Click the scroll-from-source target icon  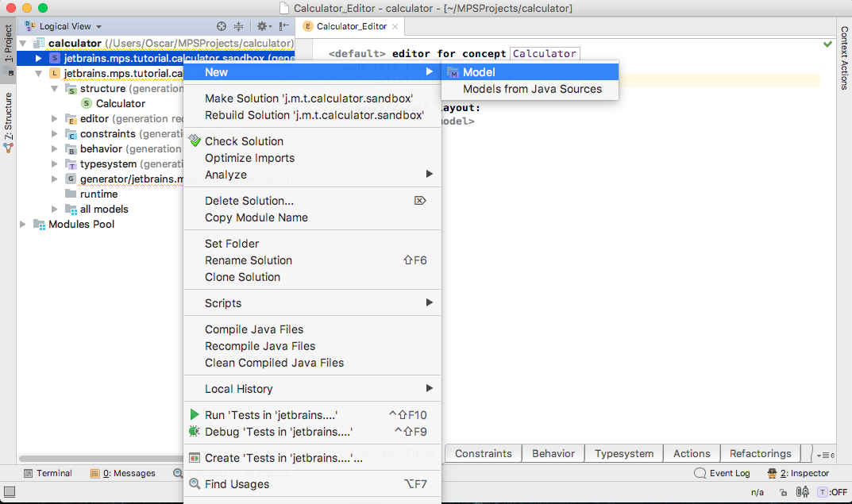(222, 26)
